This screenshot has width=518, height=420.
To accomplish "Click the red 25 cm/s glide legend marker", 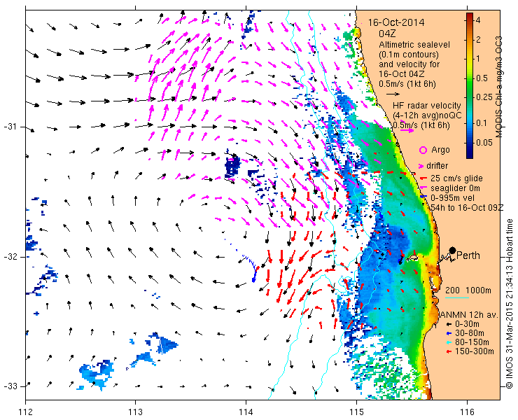I will pos(423,178).
